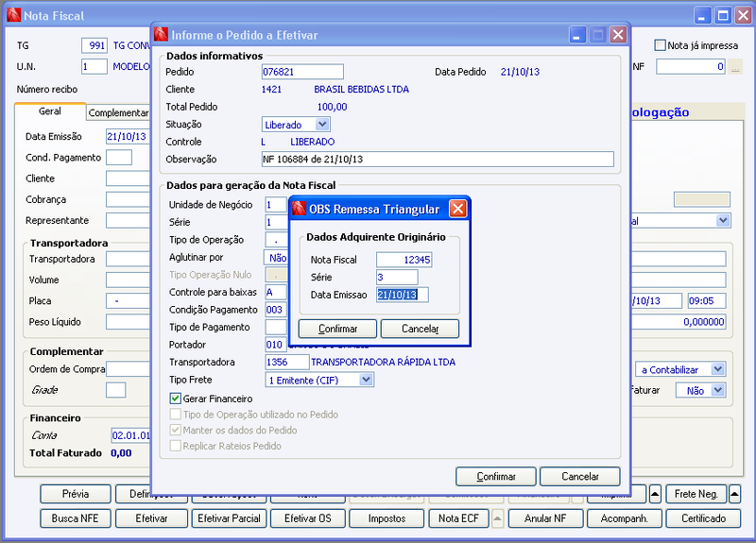Click the Portador field 010
The width and height of the screenshot is (756, 543).
tap(276, 345)
